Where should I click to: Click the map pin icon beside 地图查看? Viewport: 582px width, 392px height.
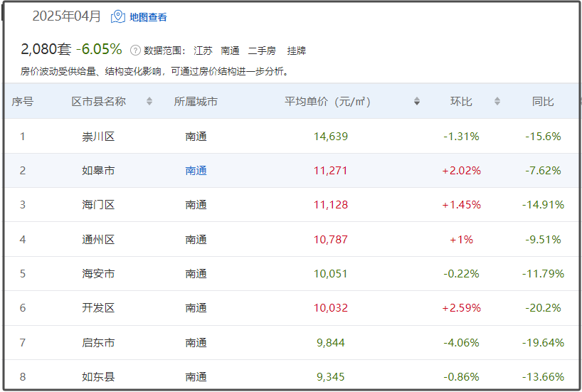click(118, 16)
